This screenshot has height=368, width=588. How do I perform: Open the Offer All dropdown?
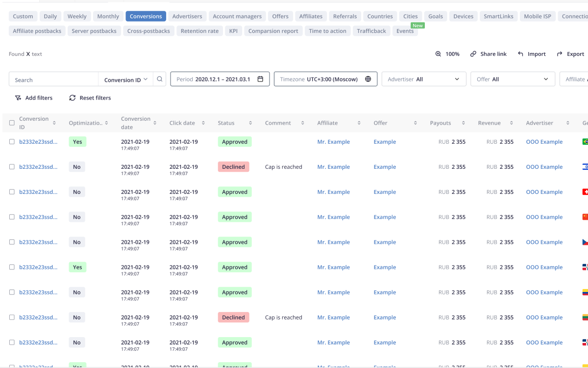513,79
